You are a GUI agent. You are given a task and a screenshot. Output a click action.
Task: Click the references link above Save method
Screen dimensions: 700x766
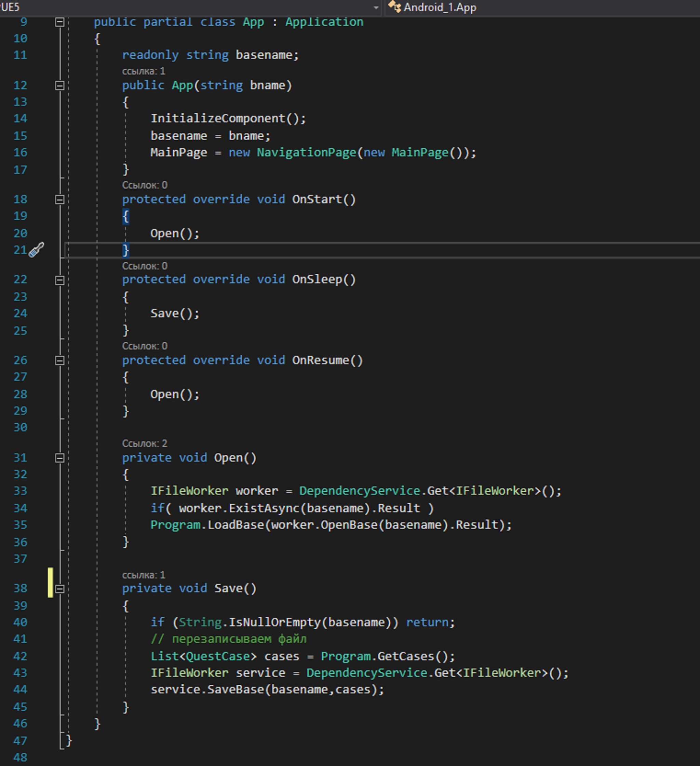[x=144, y=575]
